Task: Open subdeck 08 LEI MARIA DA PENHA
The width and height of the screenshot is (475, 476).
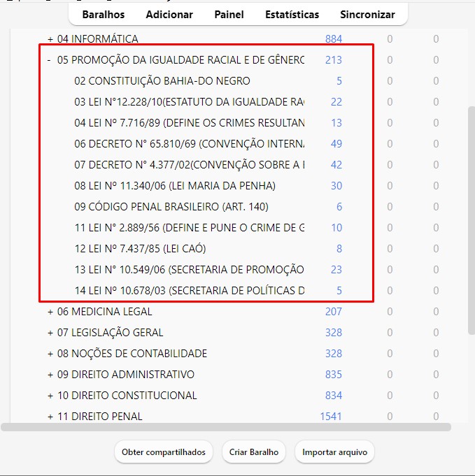Action: 175,186
